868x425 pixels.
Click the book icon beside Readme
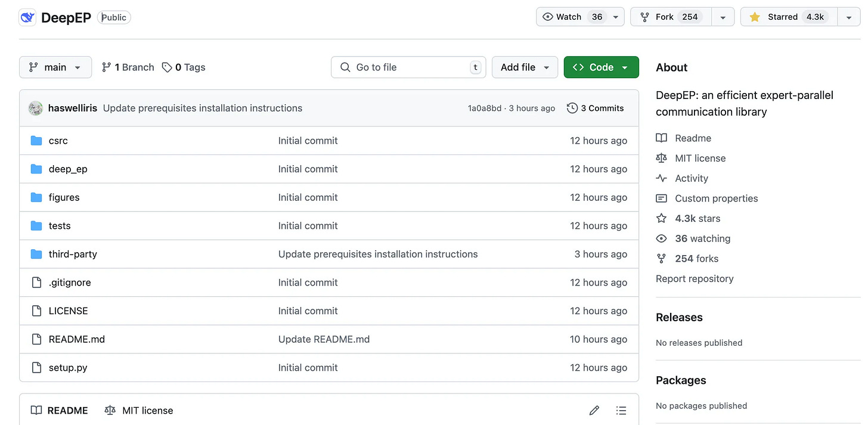pos(661,138)
